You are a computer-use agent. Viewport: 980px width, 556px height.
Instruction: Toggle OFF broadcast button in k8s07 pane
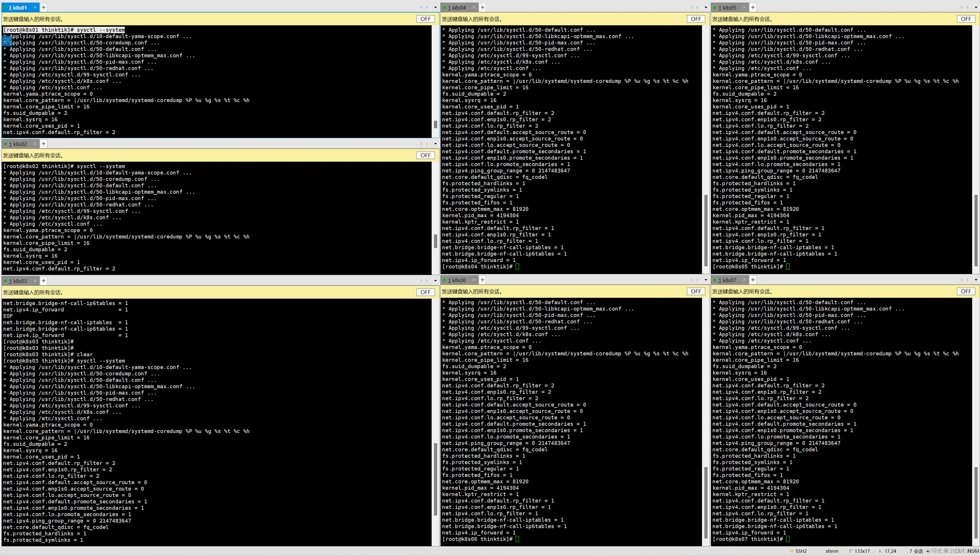click(x=966, y=291)
